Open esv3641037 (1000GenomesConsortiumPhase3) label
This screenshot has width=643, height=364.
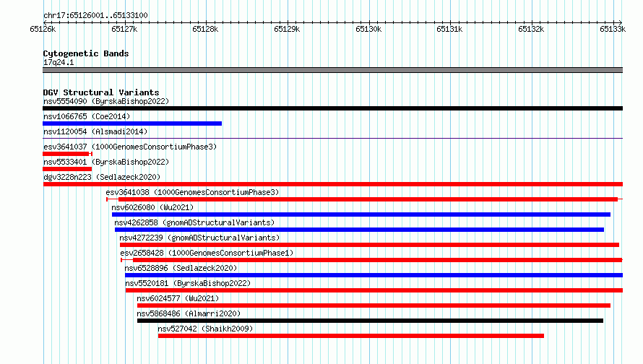pyautogui.click(x=130, y=147)
